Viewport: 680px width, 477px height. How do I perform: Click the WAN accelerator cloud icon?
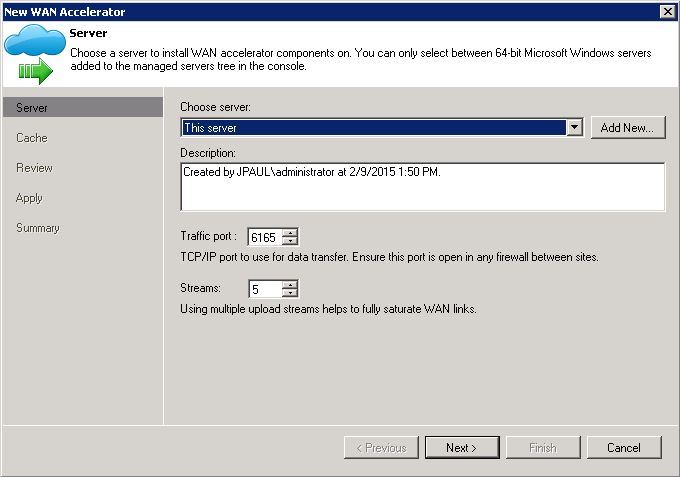34,54
